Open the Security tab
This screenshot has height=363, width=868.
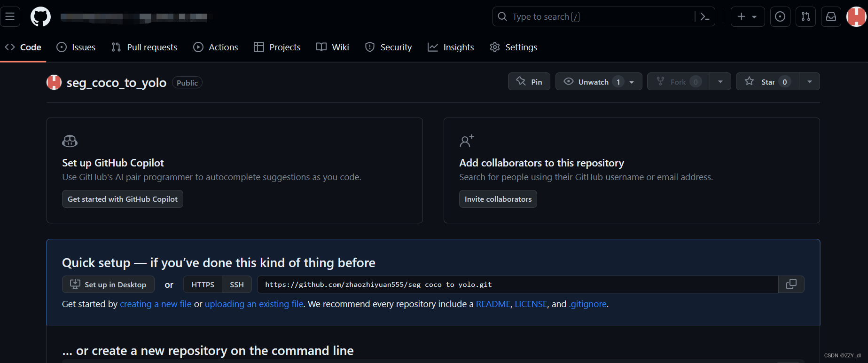point(389,47)
